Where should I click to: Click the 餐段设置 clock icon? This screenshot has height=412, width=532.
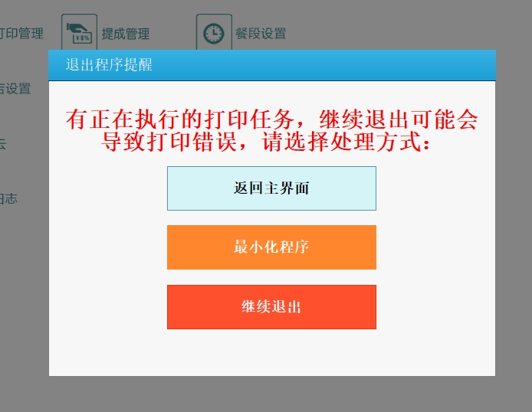tap(214, 32)
